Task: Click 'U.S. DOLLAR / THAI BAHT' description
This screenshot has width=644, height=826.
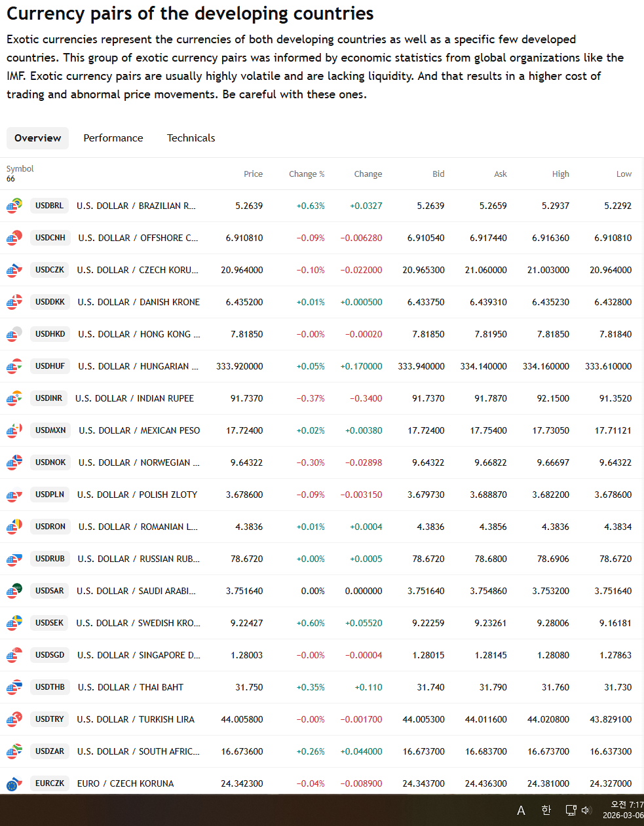Action: (130, 687)
